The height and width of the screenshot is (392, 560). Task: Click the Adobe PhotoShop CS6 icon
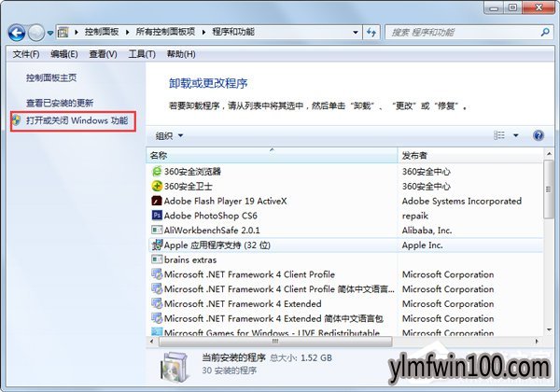(x=157, y=216)
